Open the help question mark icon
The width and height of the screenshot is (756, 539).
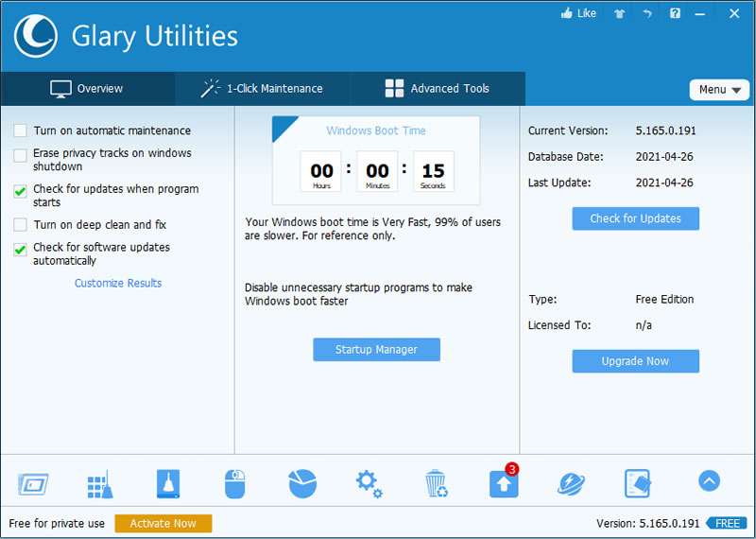point(675,13)
